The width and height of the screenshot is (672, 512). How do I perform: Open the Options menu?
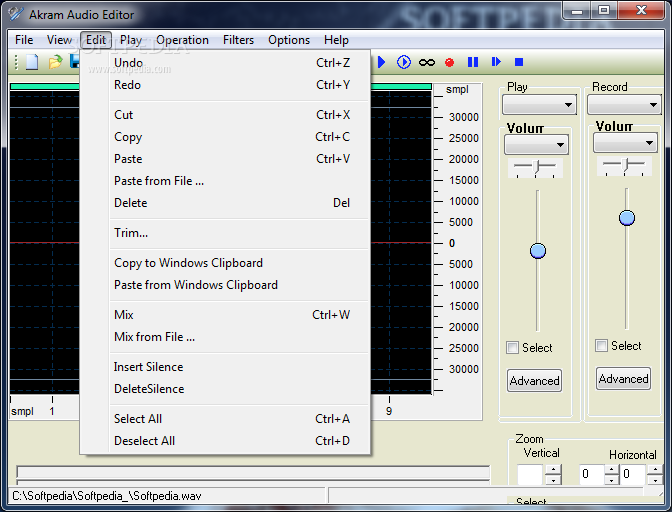point(289,40)
